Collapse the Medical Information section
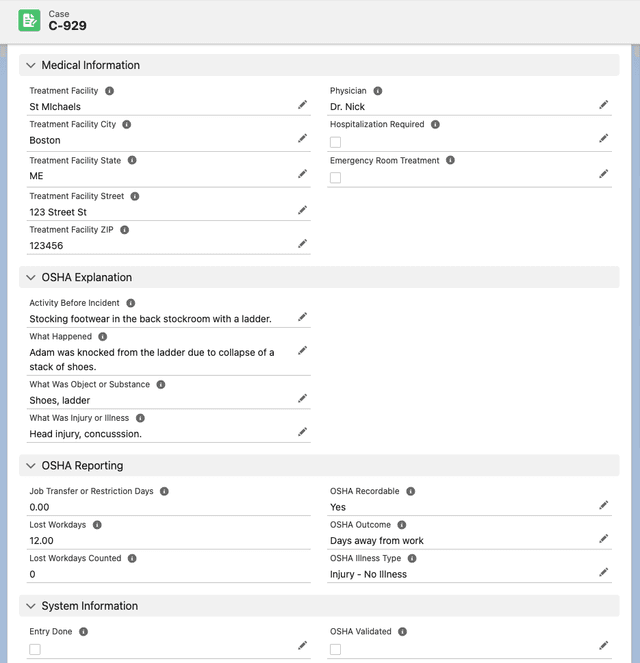 pyautogui.click(x=31, y=65)
